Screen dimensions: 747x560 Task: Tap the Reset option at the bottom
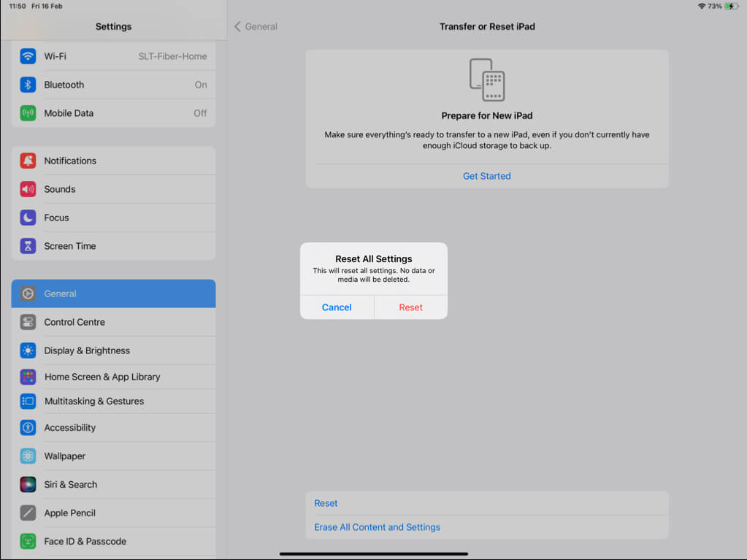(x=487, y=503)
